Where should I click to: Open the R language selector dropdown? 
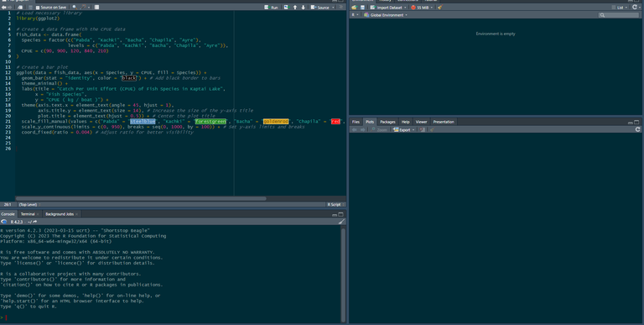tap(355, 15)
